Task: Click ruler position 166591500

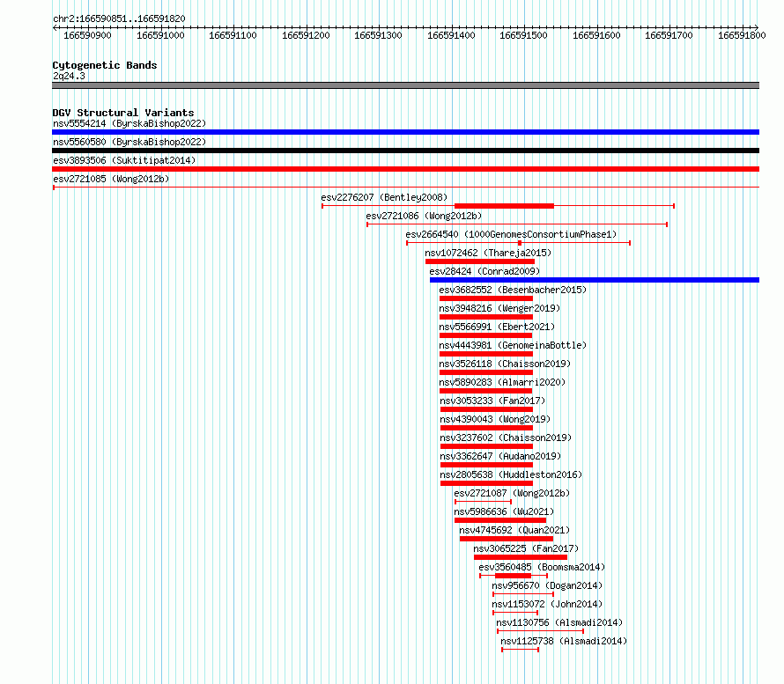Action: pos(524,35)
